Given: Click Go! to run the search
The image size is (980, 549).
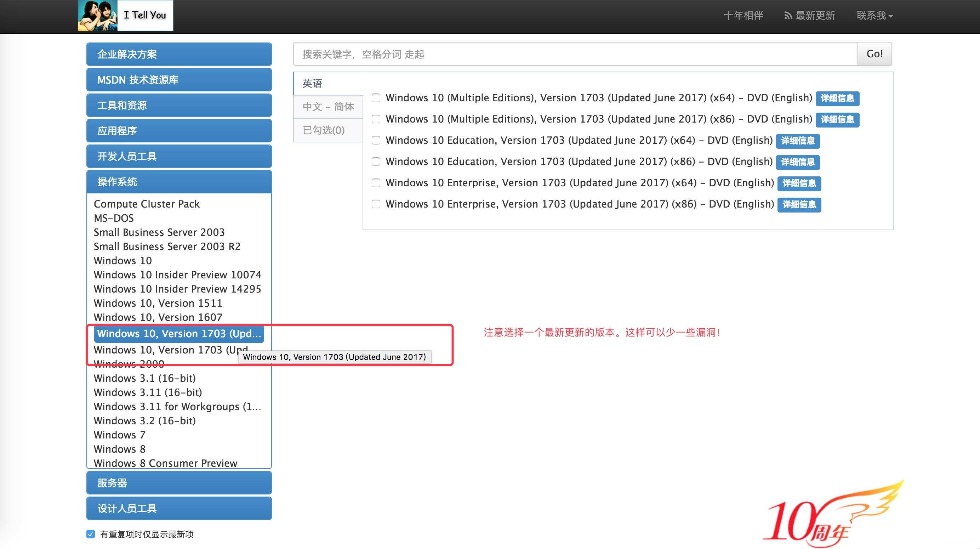Looking at the screenshot, I should (x=874, y=54).
